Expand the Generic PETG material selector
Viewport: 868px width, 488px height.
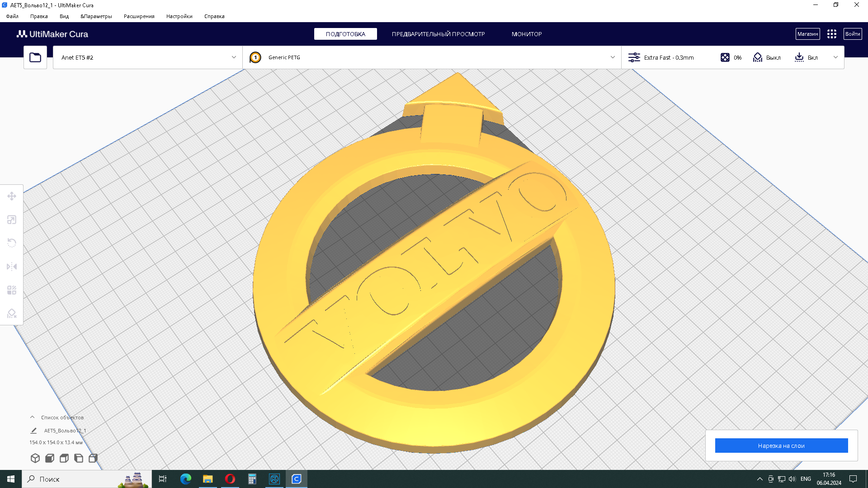click(x=432, y=57)
